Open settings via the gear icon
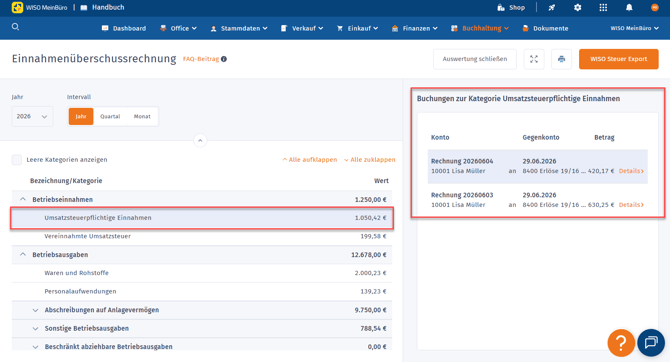The height and width of the screenshot is (362, 670). (x=577, y=8)
